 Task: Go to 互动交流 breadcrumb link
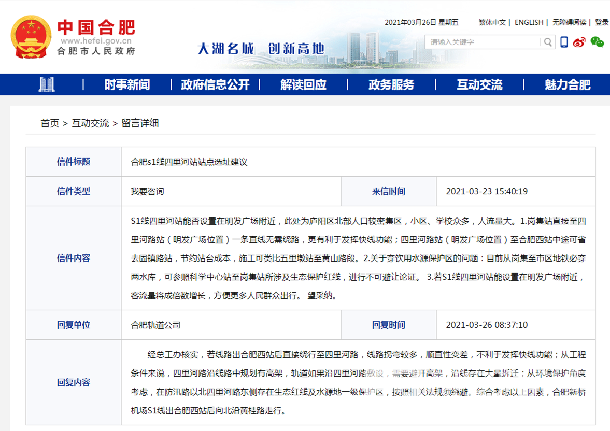91,123
